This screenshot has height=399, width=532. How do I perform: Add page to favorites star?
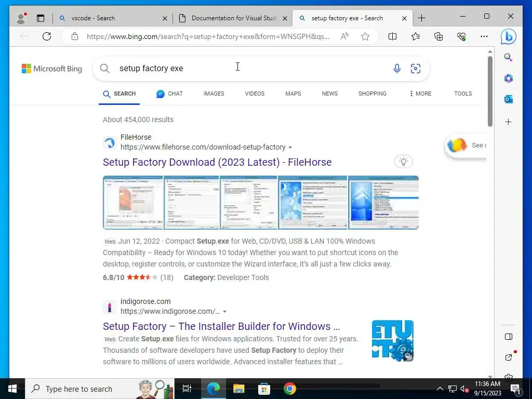pos(365,36)
